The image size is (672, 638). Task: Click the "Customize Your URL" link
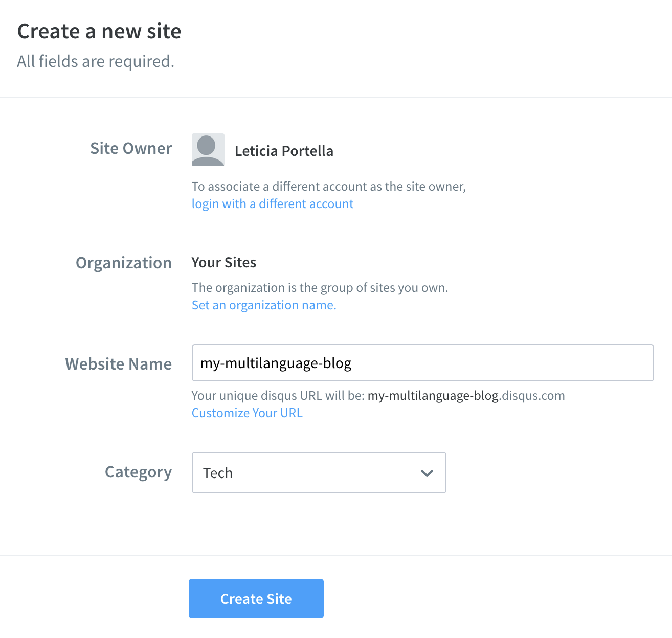pos(247,413)
